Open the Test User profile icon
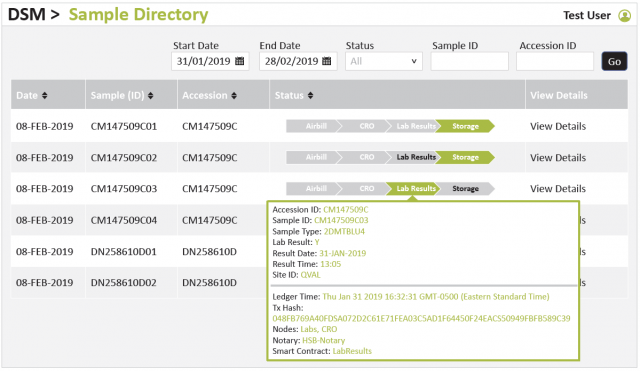640x371 pixels. tap(624, 16)
